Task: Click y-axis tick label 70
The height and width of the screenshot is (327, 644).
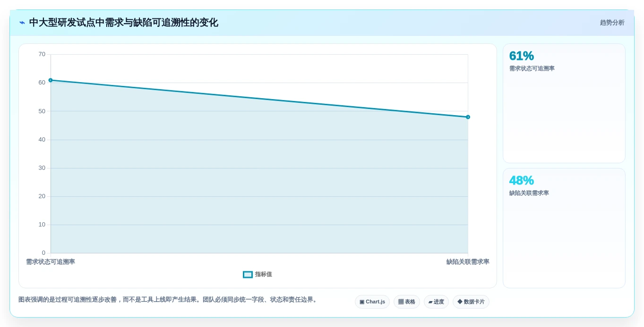Action: pyautogui.click(x=42, y=54)
